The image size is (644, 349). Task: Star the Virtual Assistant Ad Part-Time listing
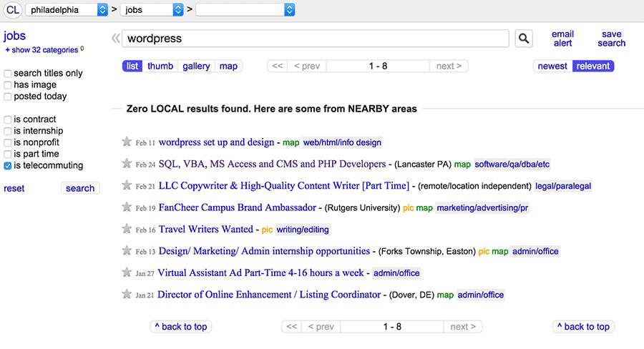point(127,272)
